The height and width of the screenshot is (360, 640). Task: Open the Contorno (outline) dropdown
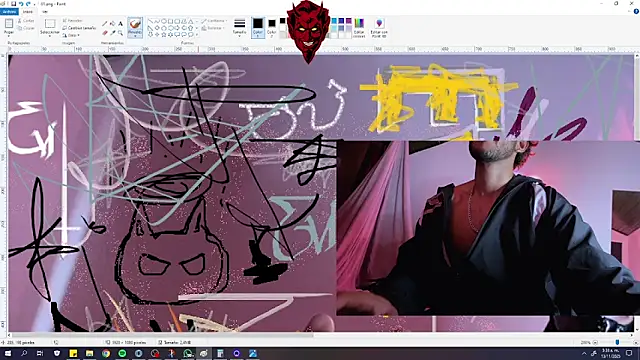(214, 21)
